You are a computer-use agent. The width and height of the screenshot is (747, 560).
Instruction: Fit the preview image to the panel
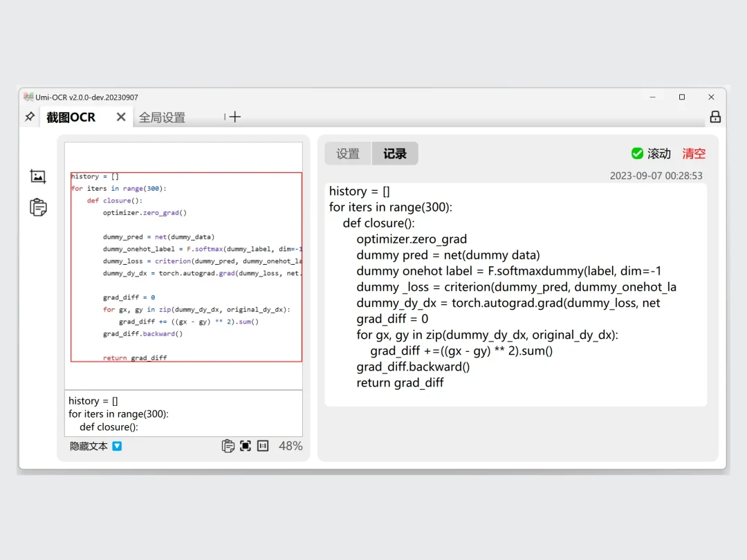pyautogui.click(x=246, y=446)
